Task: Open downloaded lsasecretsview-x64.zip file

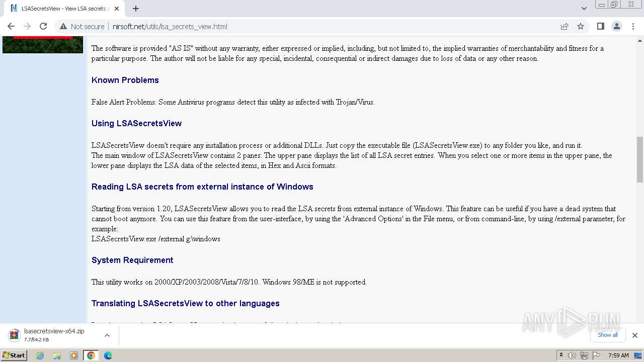Action: (54, 335)
